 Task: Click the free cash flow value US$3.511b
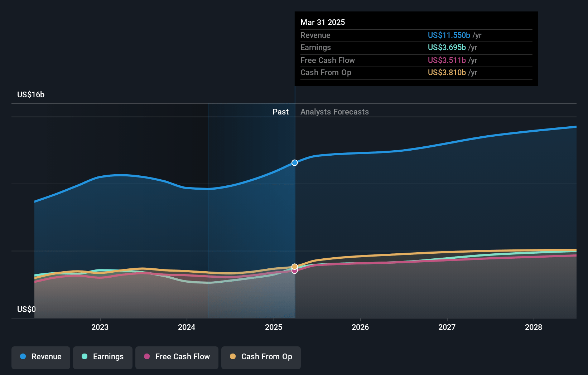click(x=447, y=60)
